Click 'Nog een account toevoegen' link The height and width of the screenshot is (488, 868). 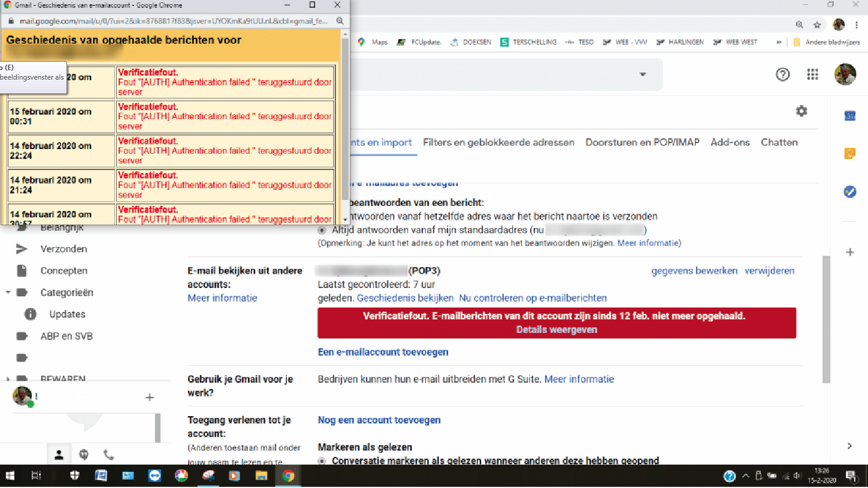[x=379, y=420]
